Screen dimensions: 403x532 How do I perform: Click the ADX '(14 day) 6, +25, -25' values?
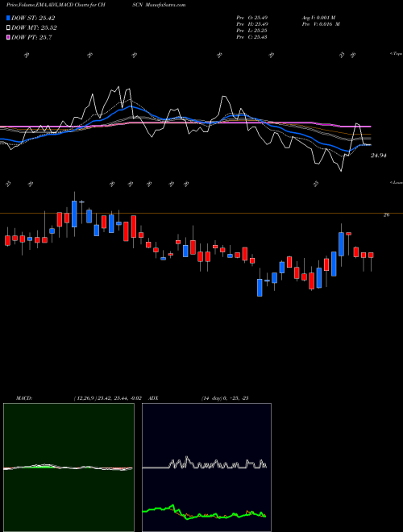pyautogui.click(x=225, y=398)
